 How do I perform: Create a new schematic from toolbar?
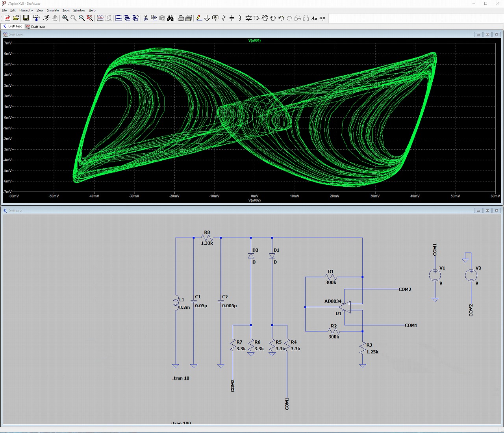coord(7,18)
